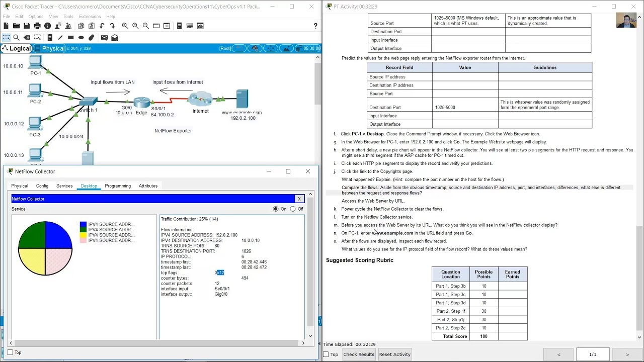The image size is (644, 362).
Task: Click the Open file folder icon
Action: (16, 26)
